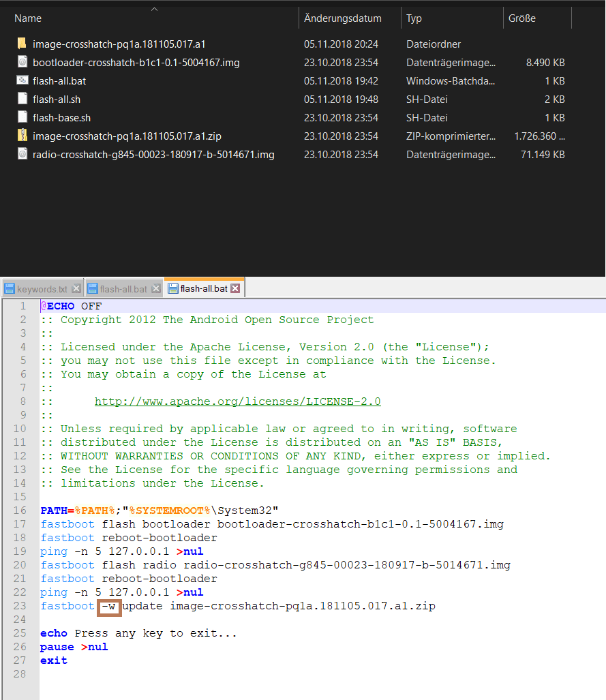Screen dimensions: 606x700
Task: Select the flash-base.sh file icon
Action: pyautogui.click(x=22, y=118)
